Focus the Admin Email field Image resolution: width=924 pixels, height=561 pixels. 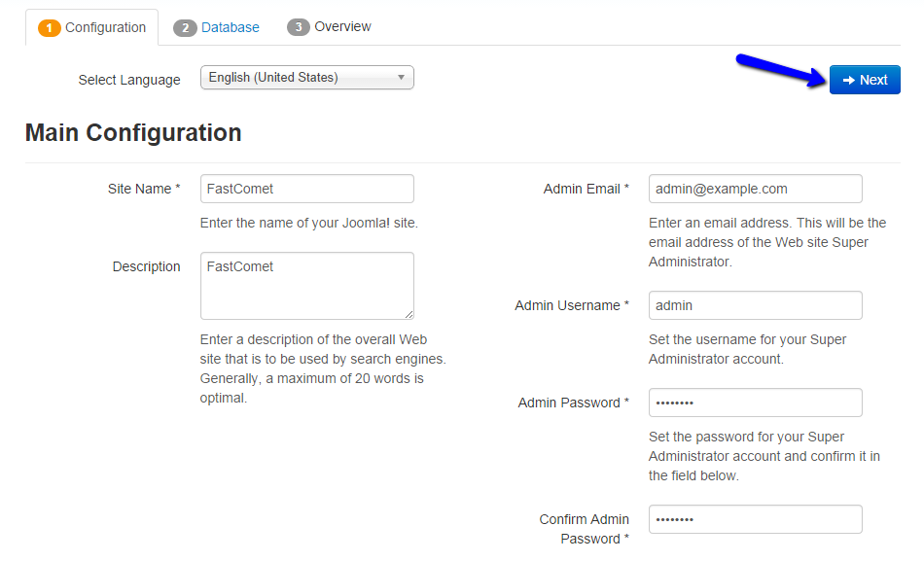pyautogui.click(x=755, y=189)
